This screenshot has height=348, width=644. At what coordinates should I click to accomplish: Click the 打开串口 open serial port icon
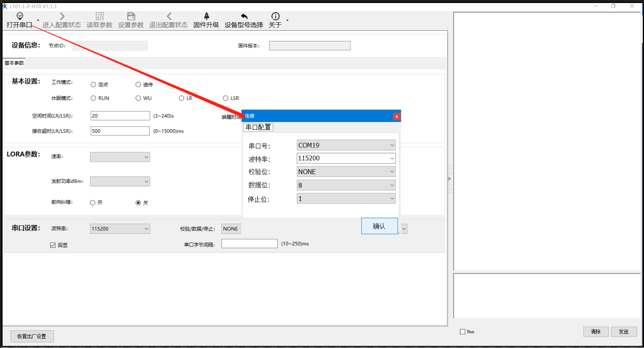coord(20,16)
